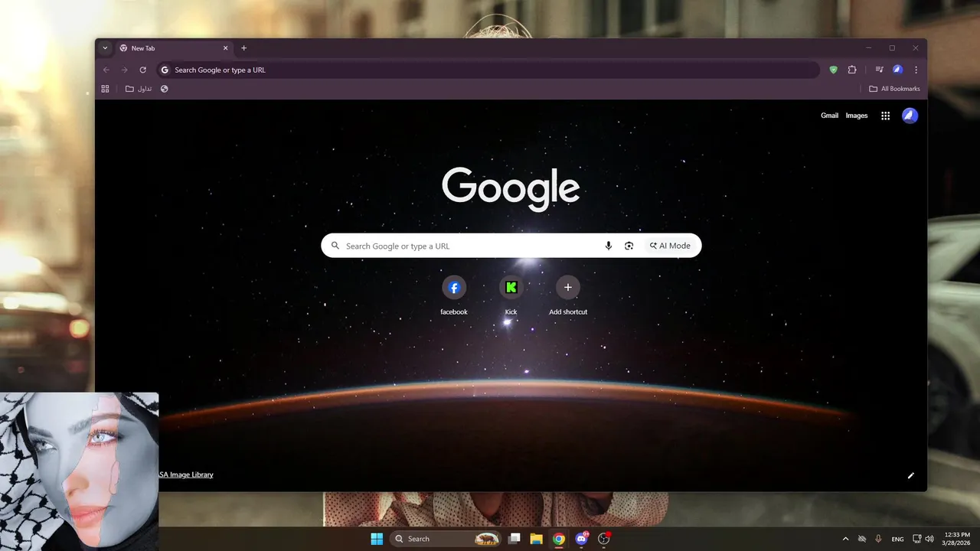The height and width of the screenshot is (551, 980).
Task: Open the Windows Start menu
Action: [x=377, y=539]
